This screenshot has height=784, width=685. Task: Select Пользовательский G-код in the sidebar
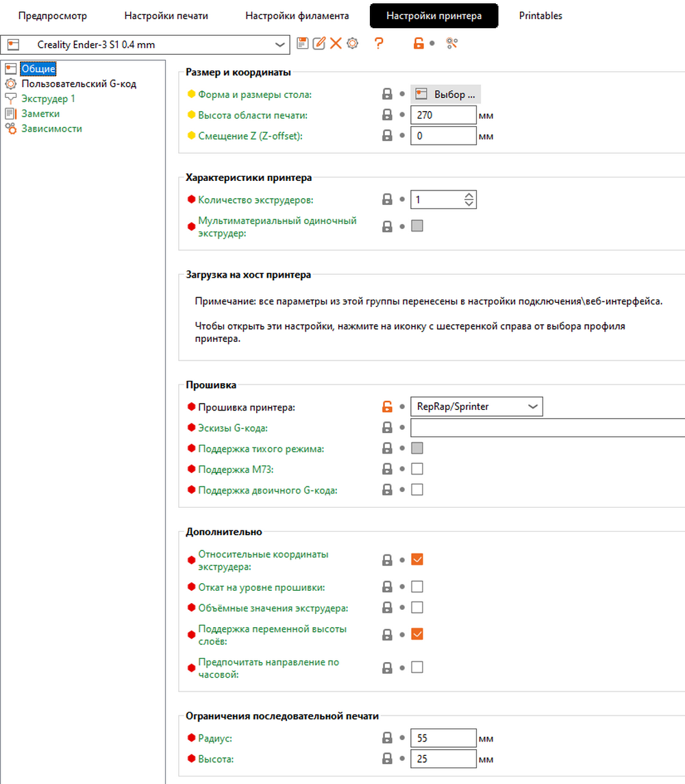(x=79, y=84)
